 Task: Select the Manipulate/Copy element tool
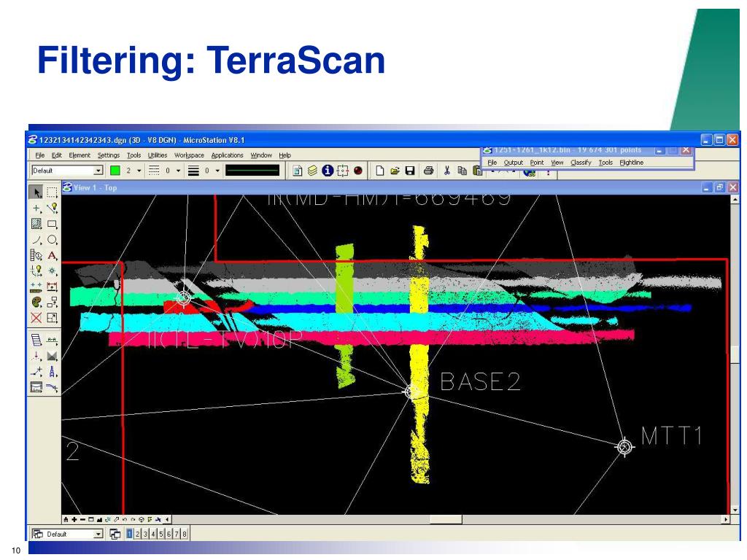tap(52, 303)
